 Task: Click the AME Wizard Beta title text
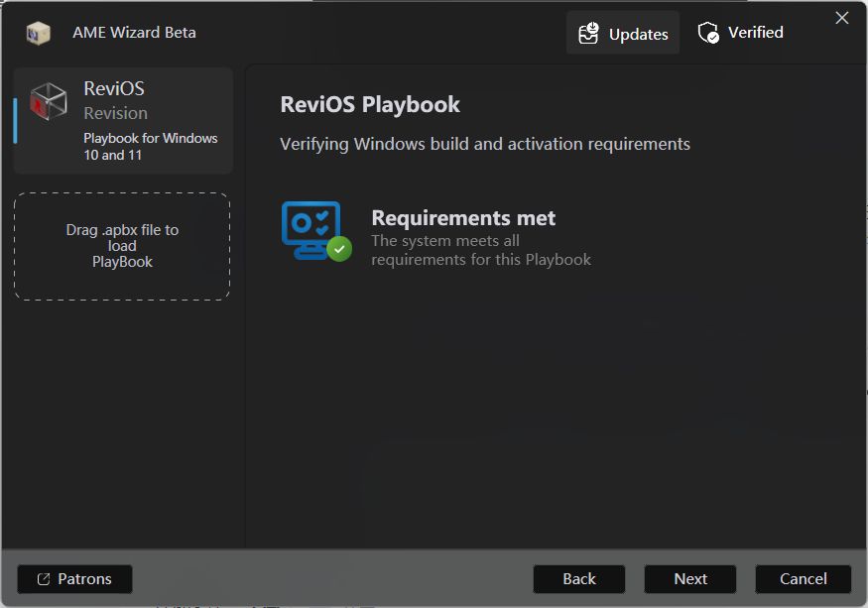(x=135, y=33)
